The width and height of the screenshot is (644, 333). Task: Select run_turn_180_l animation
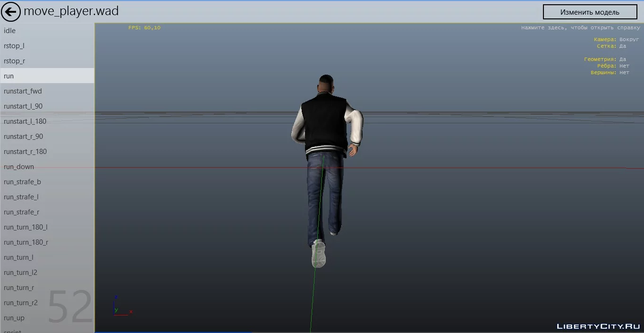tap(47, 227)
